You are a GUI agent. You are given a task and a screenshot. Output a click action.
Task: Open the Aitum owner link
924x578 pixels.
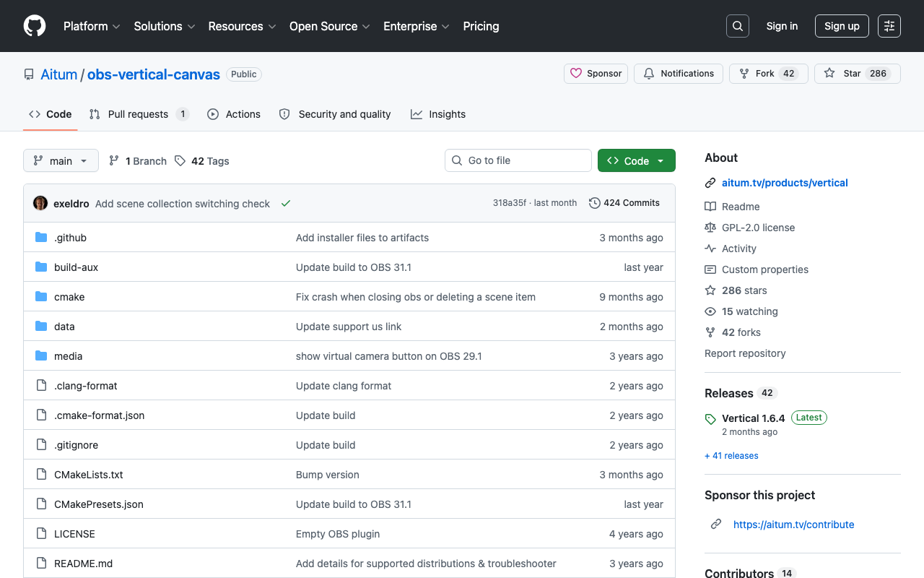click(x=59, y=74)
